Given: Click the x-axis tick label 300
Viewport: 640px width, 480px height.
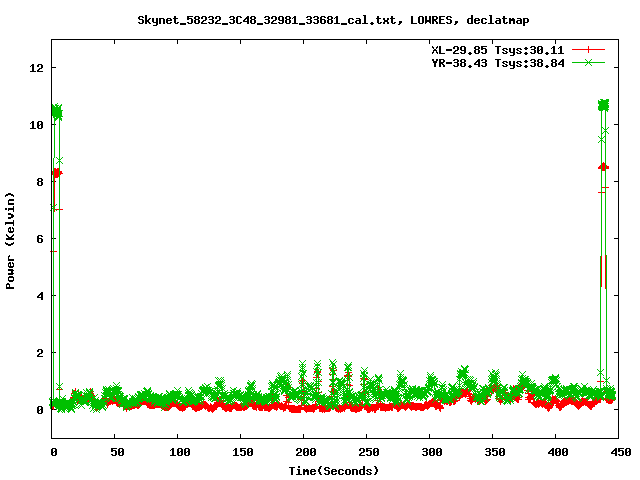Looking at the screenshot, I should point(432,452).
